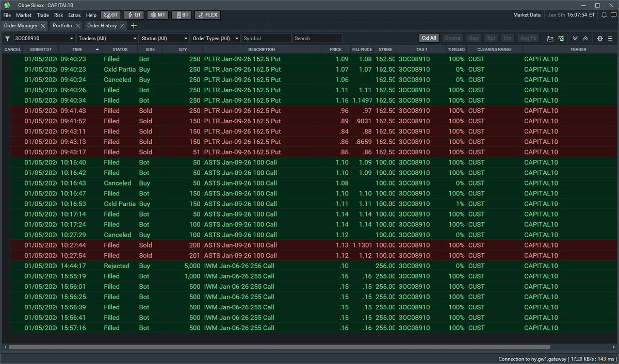Open the Risk menu
The image size is (619, 364).
[x=59, y=15]
